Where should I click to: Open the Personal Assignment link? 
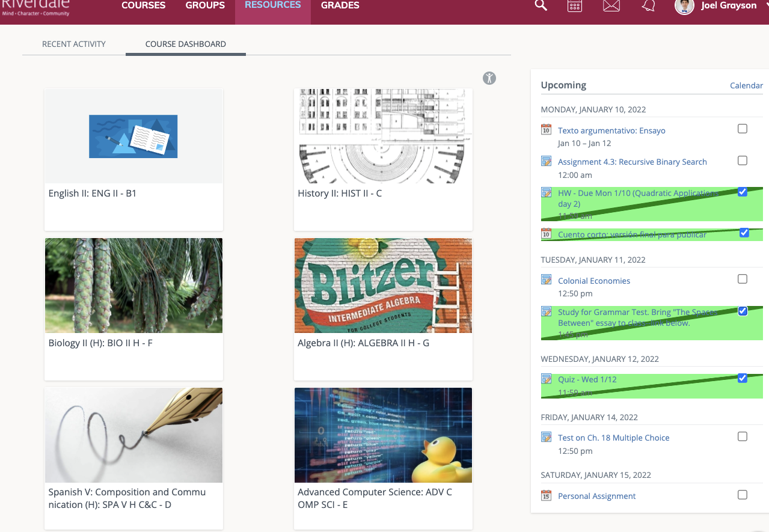click(597, 496)
